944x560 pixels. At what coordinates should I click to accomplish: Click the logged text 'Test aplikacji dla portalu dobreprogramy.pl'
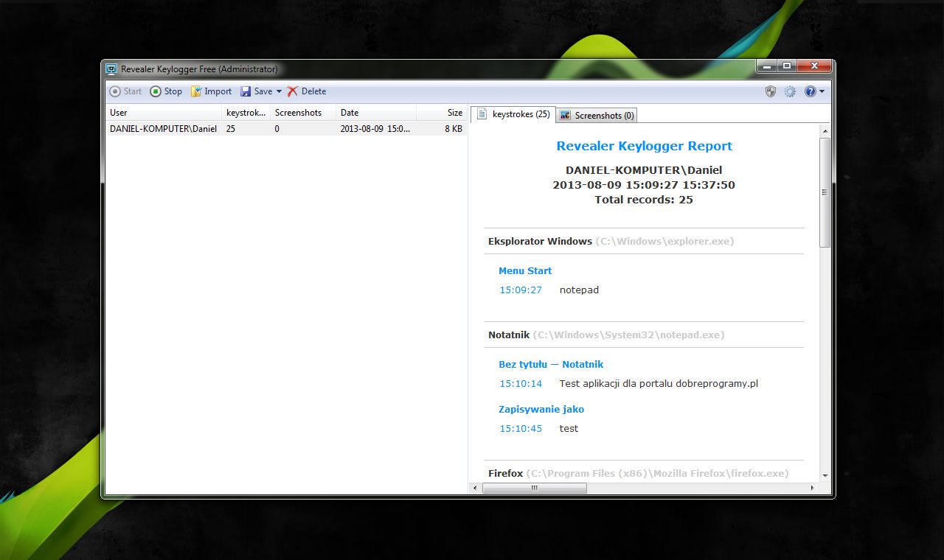[x=659, y=383]
